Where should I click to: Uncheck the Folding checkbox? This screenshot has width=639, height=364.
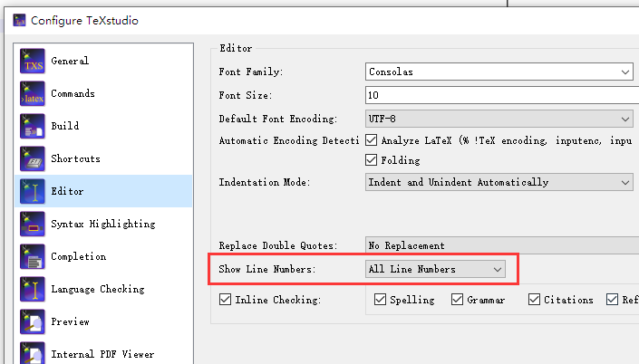point(371,159)
